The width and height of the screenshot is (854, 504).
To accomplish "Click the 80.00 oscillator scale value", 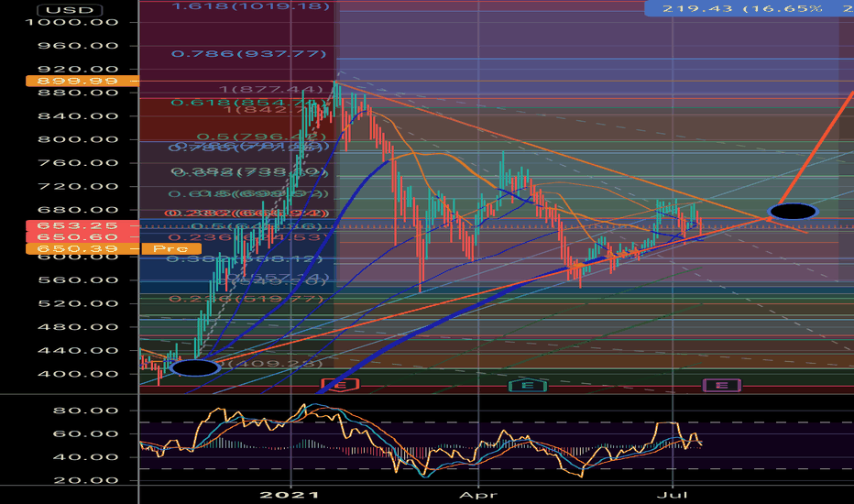I will pyautogui.click(x=85, y=411).
